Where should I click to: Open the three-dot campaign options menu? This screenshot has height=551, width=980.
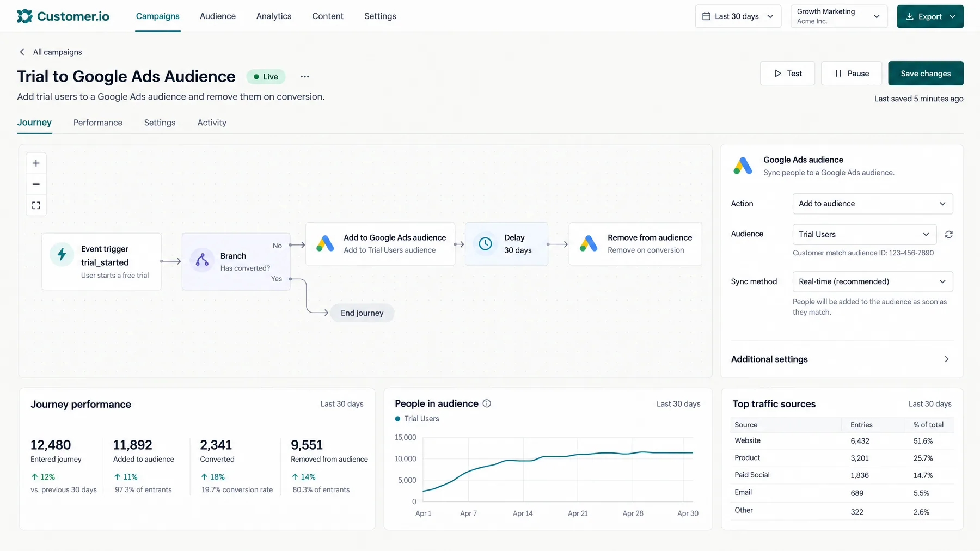pos(305,77)
